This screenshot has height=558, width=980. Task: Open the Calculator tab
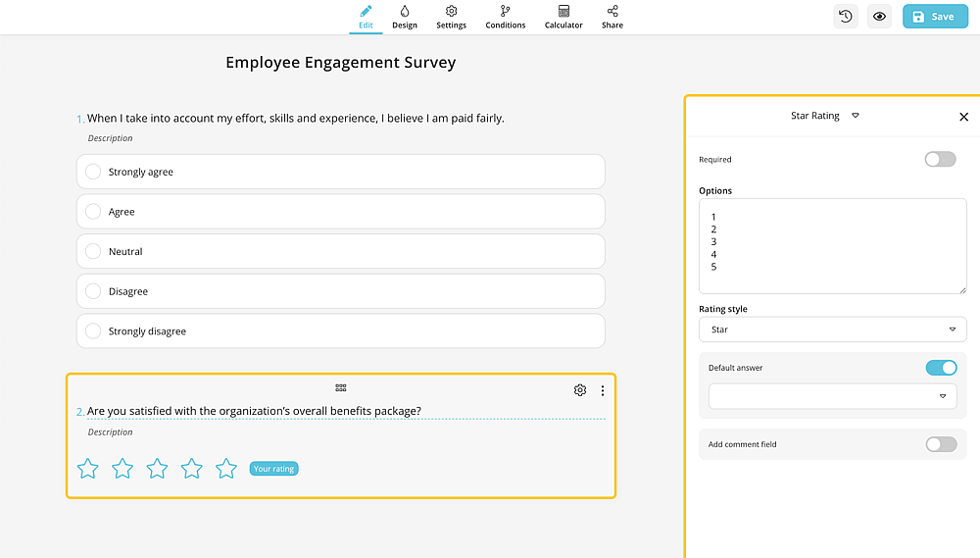click(x=563, y=17)
